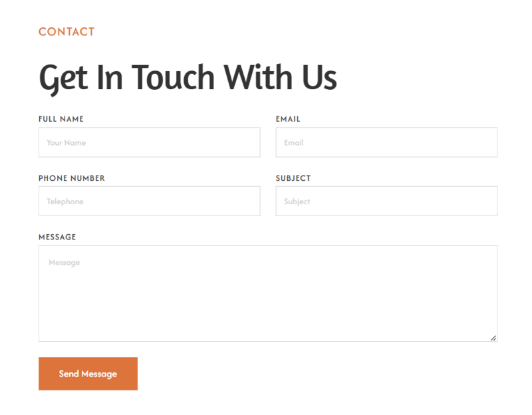Click the 'Message' placeholder in the textarea

point(64,263)
